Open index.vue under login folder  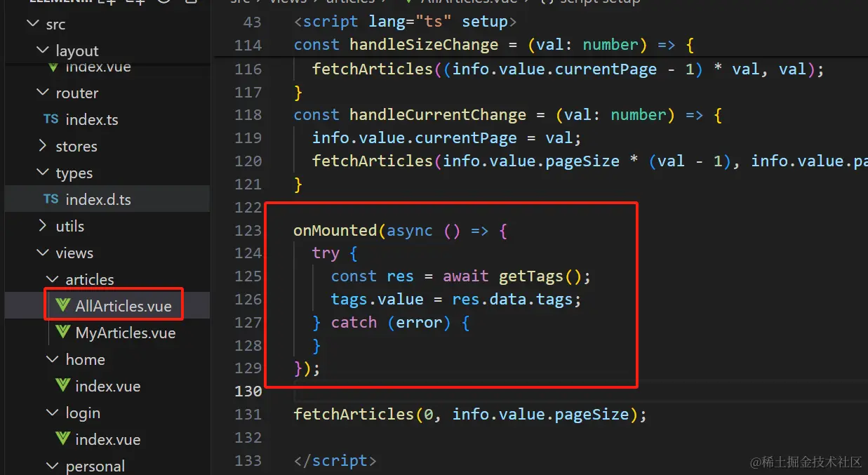(108, 439)
